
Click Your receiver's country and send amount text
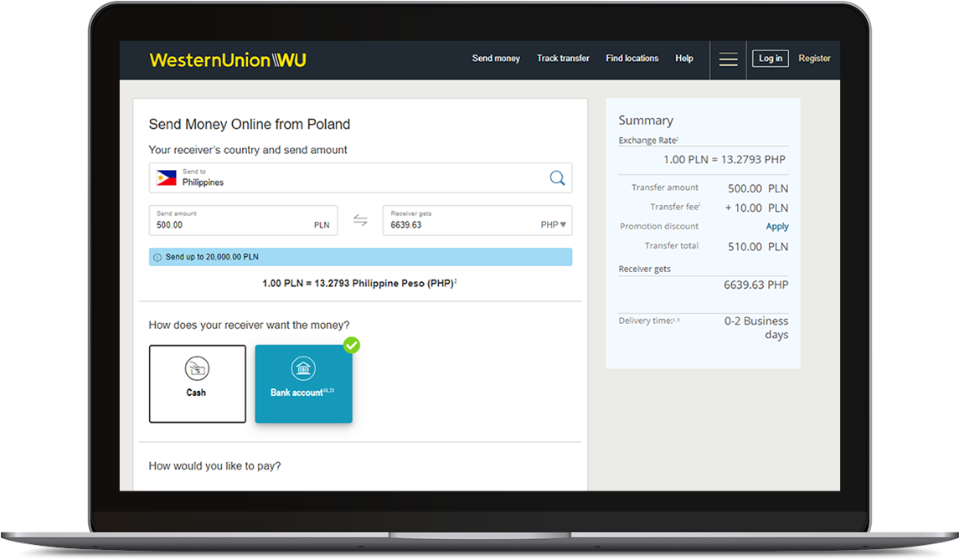point(248,150)
